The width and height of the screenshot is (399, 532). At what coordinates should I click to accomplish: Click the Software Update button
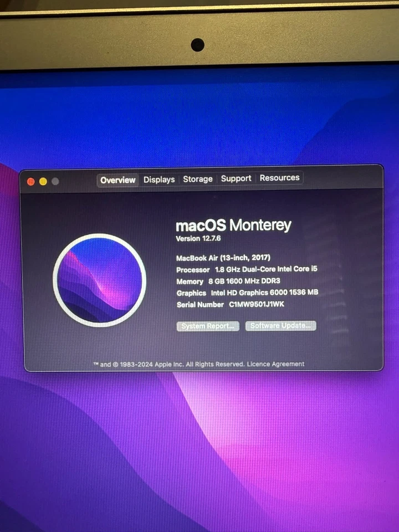pos(281,325)
